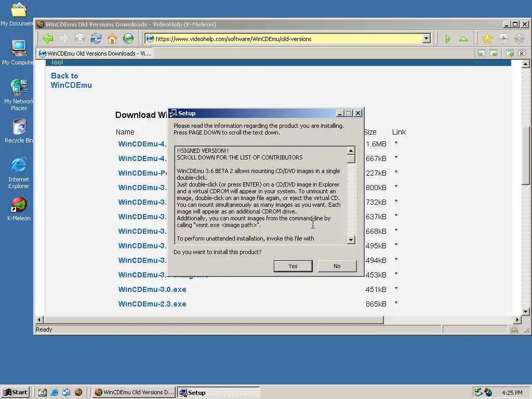Click the next tab icon in tab bar
The image size is (532, 399).
[x=494, y=53]
